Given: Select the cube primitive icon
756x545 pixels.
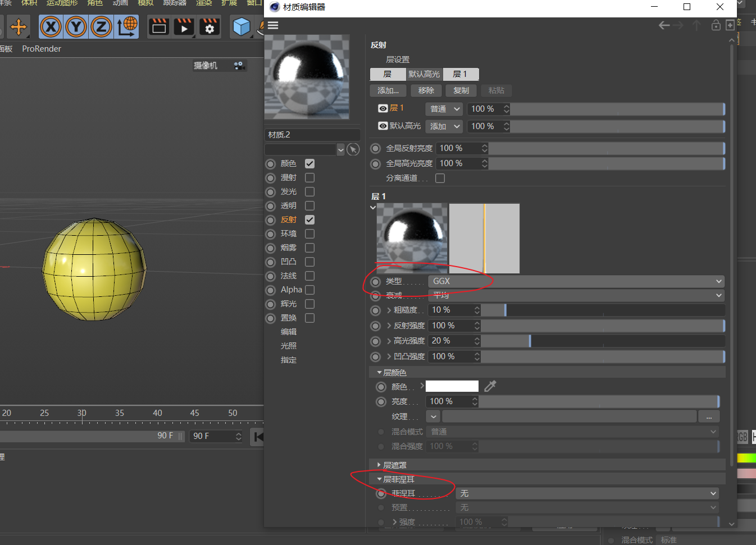Looking at the screenshot, I should tap(242, 27).
